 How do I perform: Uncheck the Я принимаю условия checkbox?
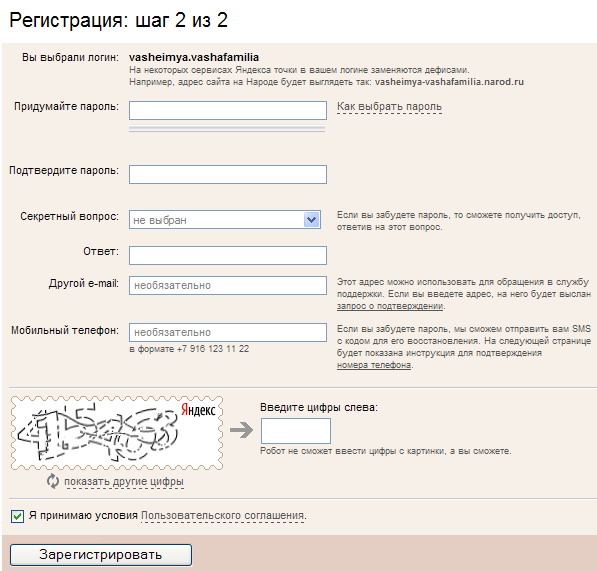coord(17,516)
